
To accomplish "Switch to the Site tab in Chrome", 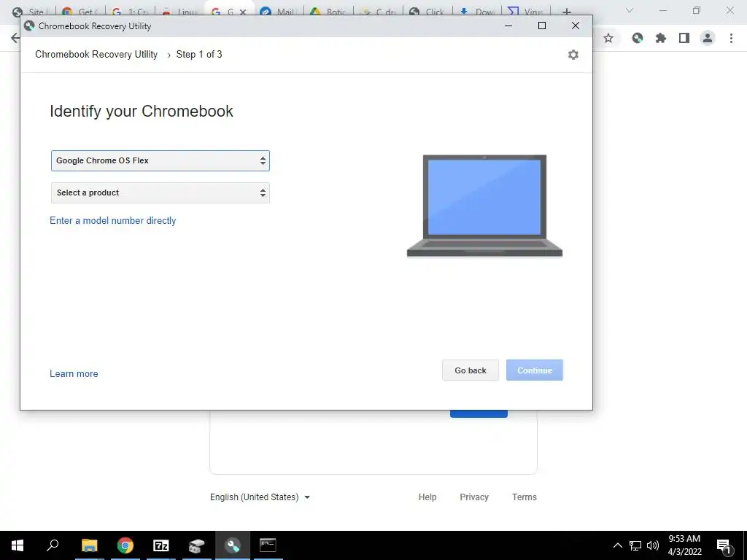I will [29, 12].
